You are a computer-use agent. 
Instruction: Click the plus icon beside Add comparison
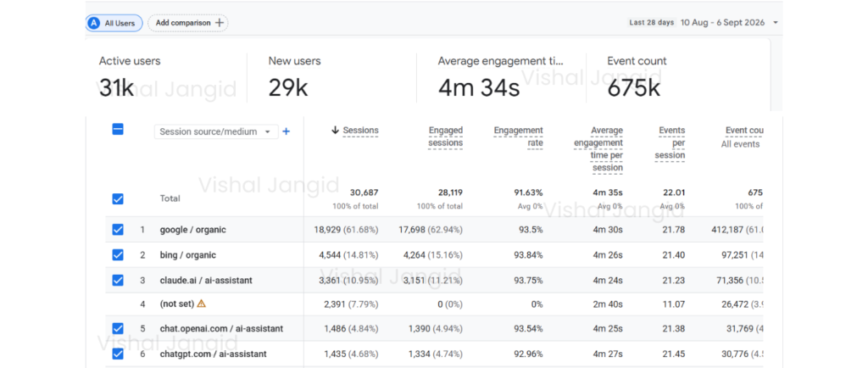pyautogui.click(x=220, y=23)
